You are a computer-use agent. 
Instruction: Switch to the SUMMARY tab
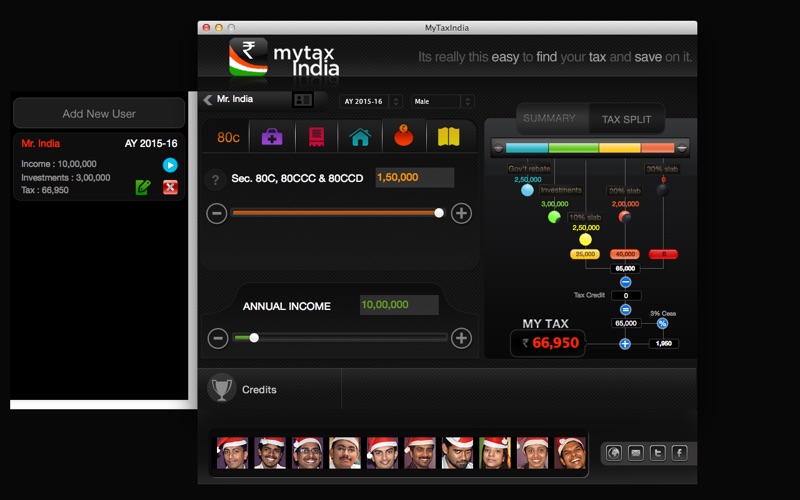pos(549,118)
